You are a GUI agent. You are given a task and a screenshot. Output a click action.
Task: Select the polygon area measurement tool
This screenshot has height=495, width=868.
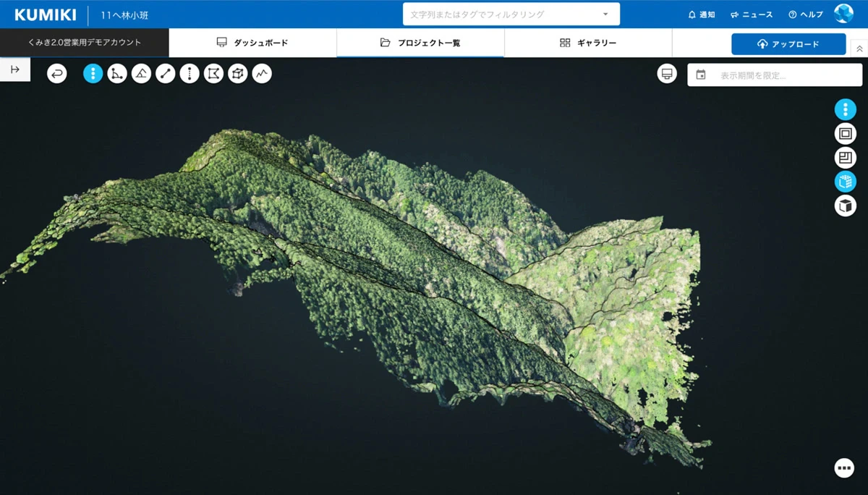(x=213, y=73)
